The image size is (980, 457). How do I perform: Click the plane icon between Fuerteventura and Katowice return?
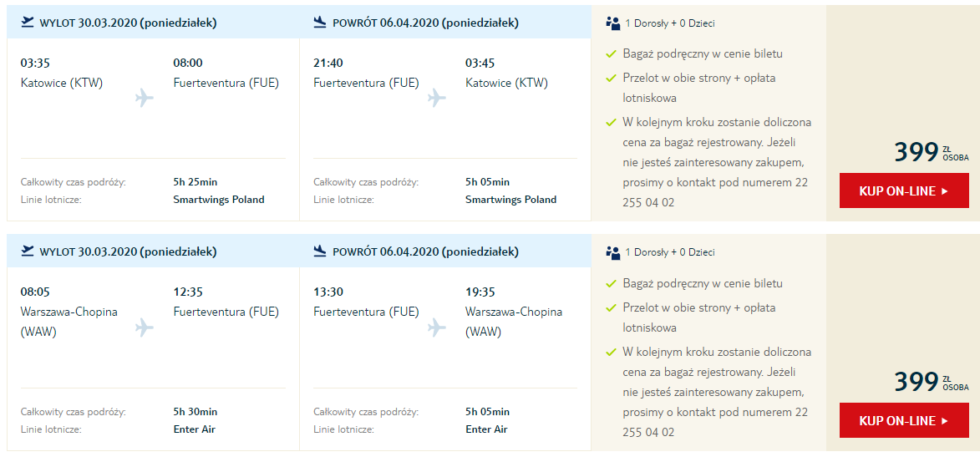coord(437,98)
